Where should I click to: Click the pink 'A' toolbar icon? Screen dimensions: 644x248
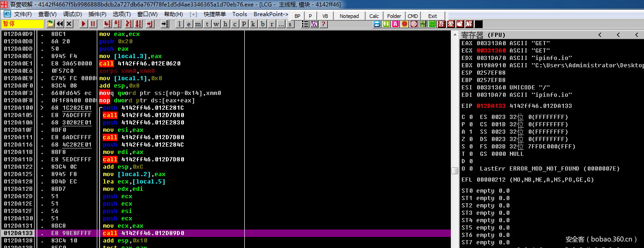395,24
